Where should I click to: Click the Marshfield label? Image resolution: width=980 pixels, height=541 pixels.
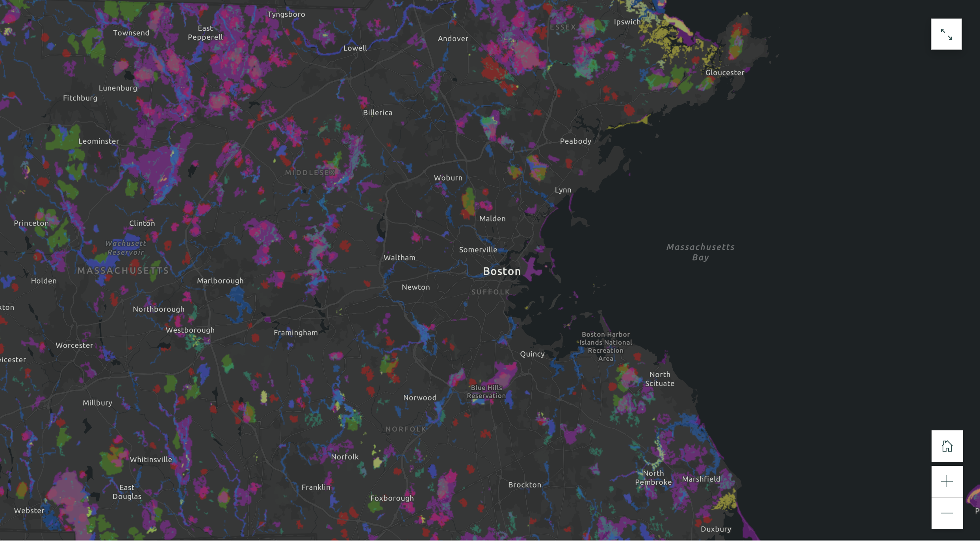tap(701, 479)
